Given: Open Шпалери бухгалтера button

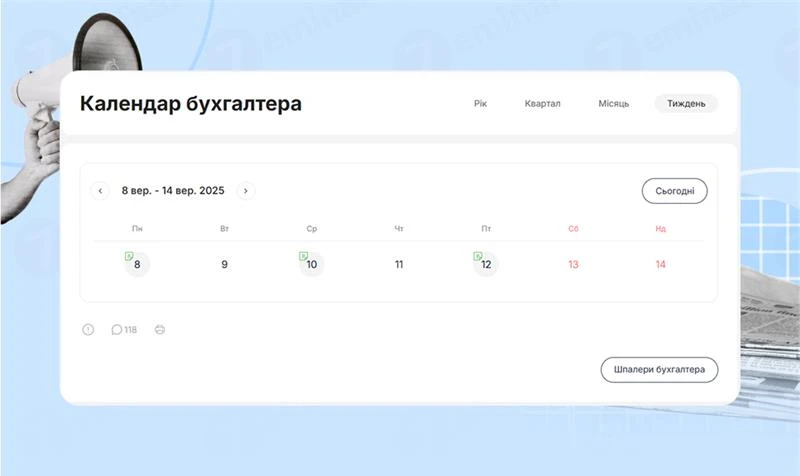Looking at the screenshot, I should click(659, 370).
